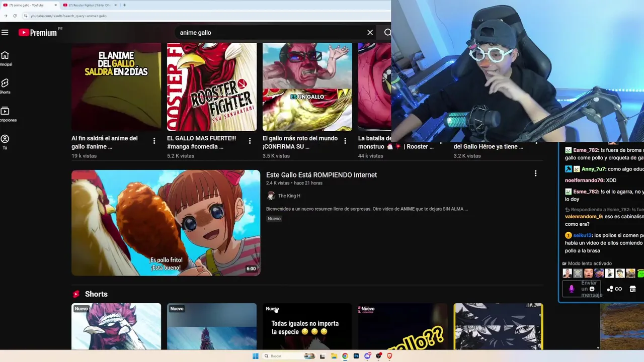The width and height of the screenshot is (644, 362).
Task: Open the shop icon in chat
Action: tap(633, 289)
